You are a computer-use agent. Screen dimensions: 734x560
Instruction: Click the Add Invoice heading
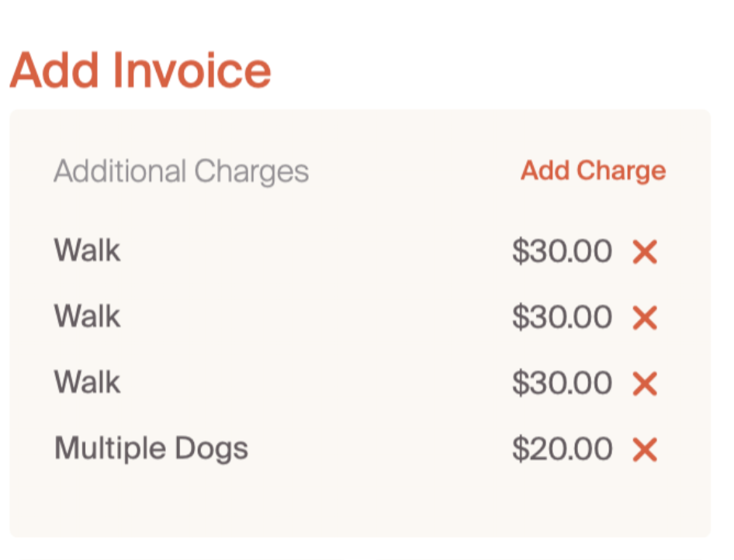pyautogui.click(x=140, y=70)
